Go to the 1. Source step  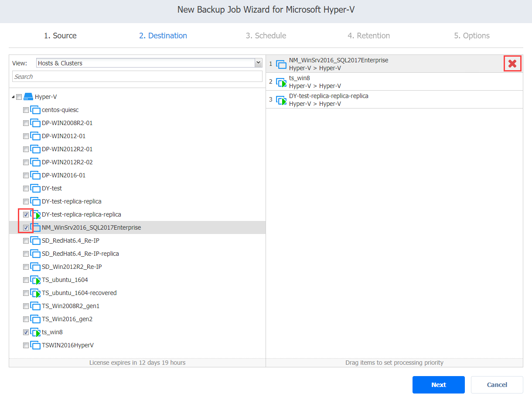(x=60, y=36)
